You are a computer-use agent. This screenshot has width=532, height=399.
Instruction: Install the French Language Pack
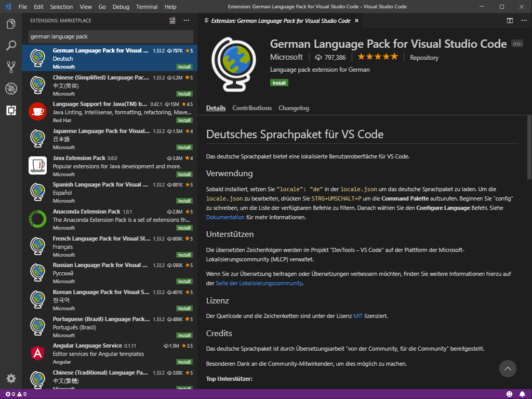coord(184,255)
